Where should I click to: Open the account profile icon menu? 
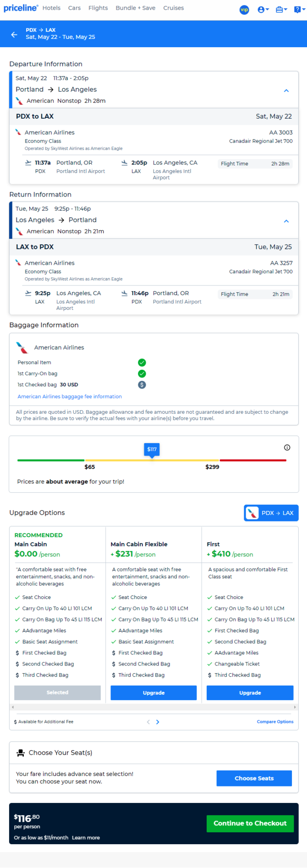(x=263, y=10)
